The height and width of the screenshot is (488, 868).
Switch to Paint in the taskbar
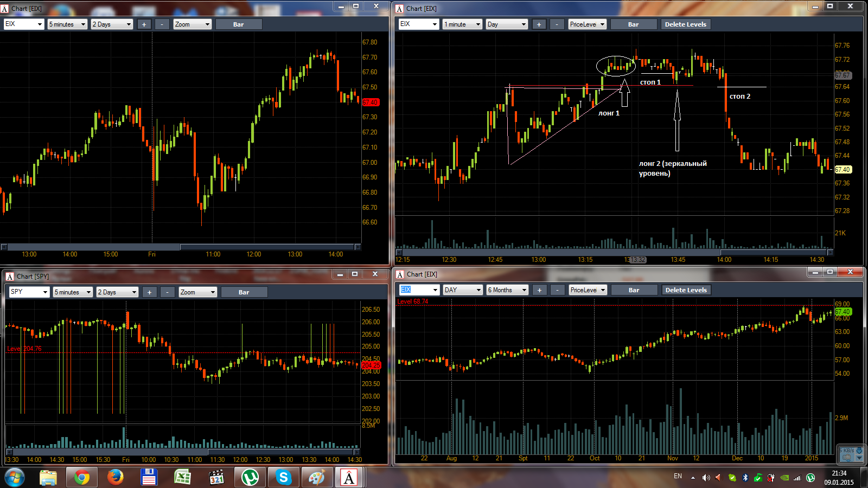(x=316, y=478)
